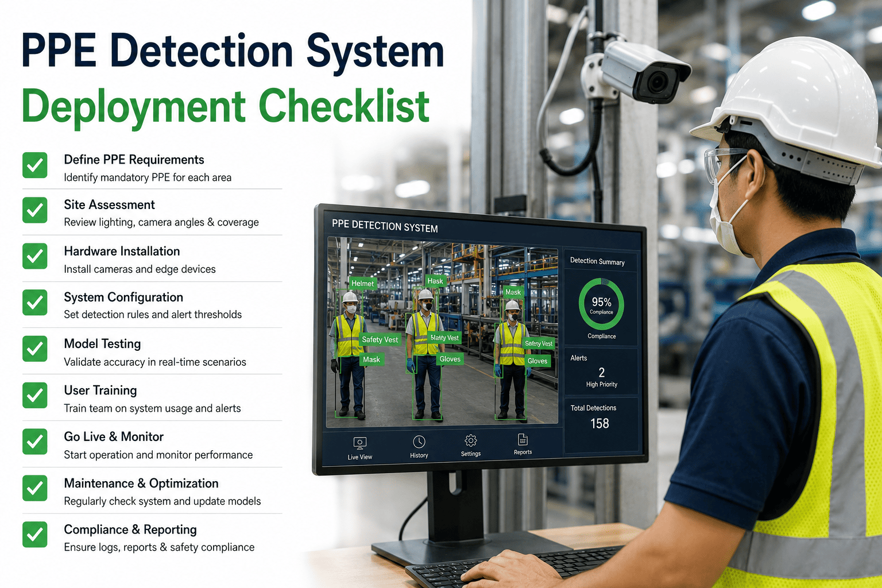
Task: Click 'Start operation and monitor performance'
Action: click(x=158, y=455)
